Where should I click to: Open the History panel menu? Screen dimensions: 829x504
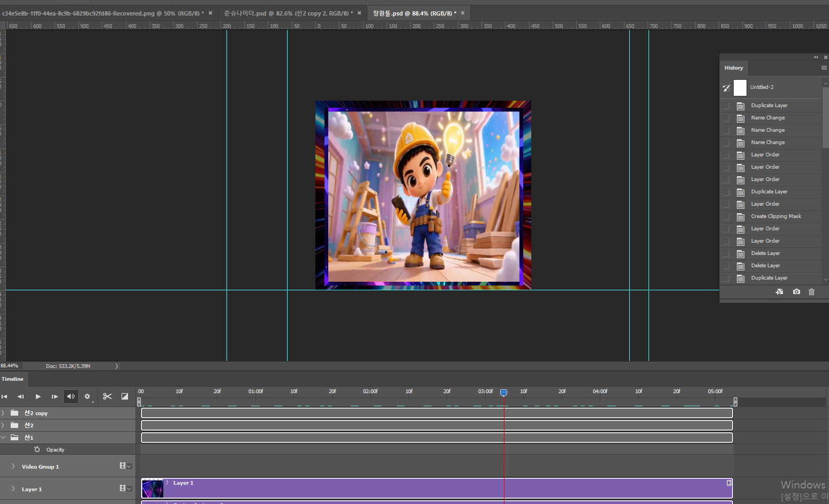coord(824,68)
